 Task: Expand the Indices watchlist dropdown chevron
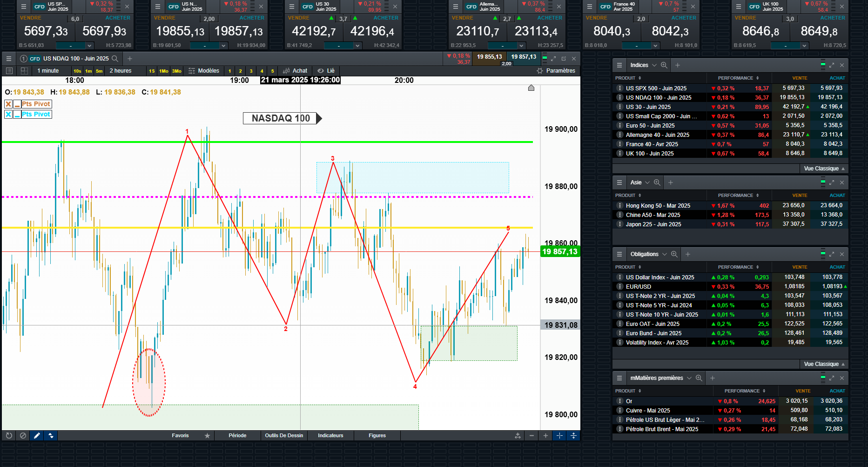pyautogui.click(x=654, y=65)
